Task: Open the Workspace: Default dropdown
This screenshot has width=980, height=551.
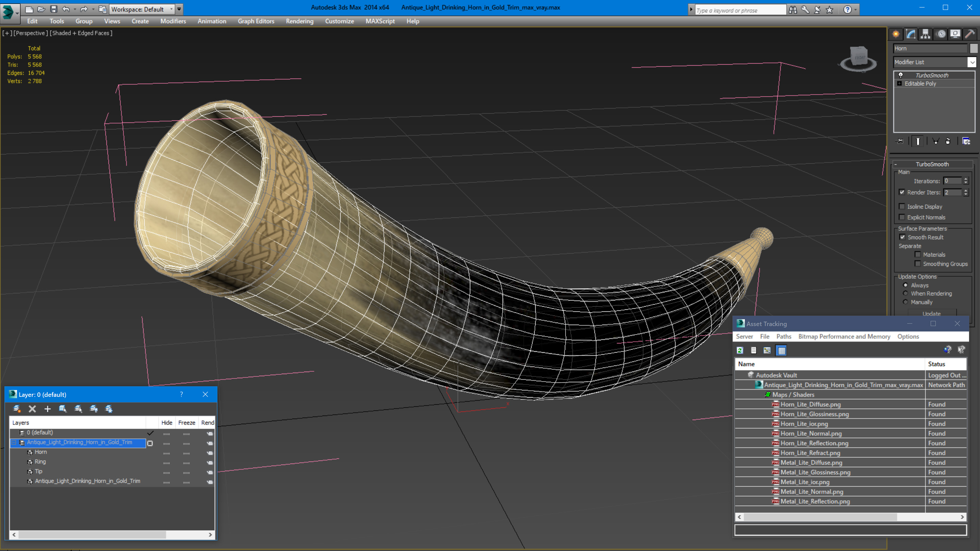Action: point(141,9)
